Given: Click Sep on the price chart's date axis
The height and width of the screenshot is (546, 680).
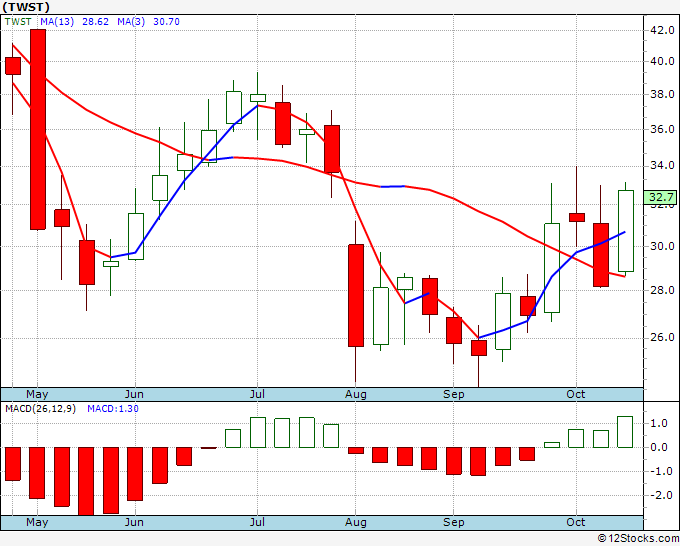Looking at the screenshot, I should [454, 394].
